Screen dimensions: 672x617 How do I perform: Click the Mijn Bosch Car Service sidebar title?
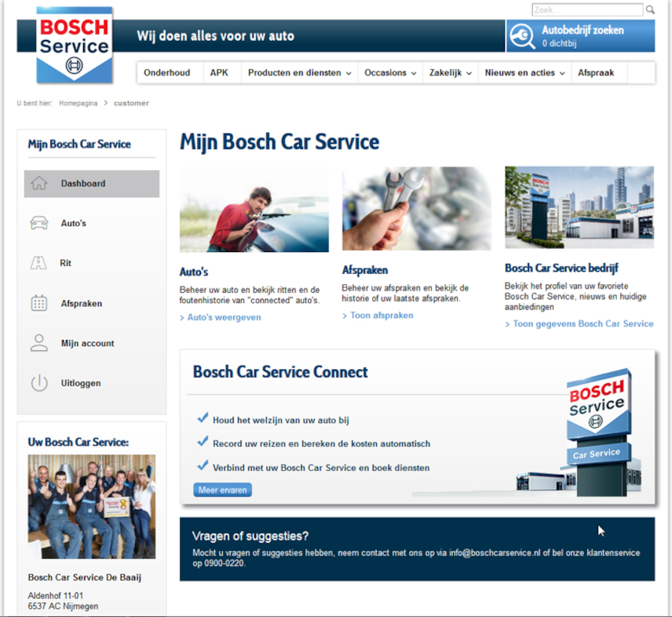79,144
